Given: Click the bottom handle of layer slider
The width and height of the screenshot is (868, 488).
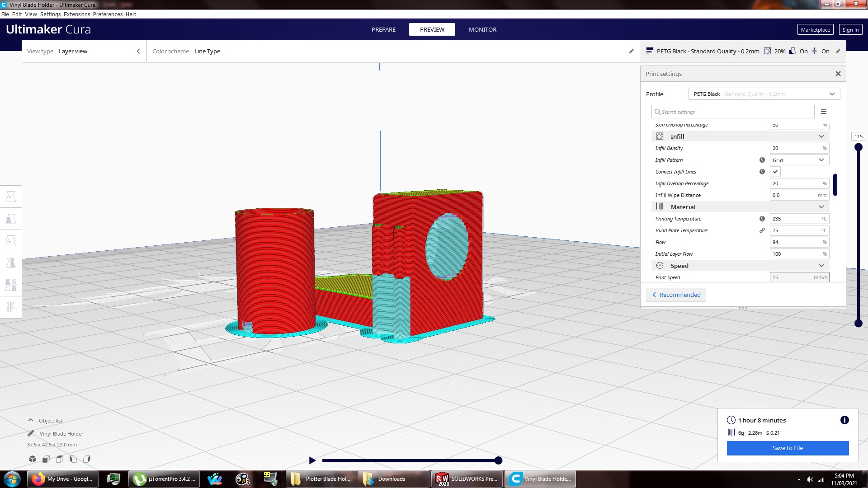Looking at the screenshot, I should (858, 323).
